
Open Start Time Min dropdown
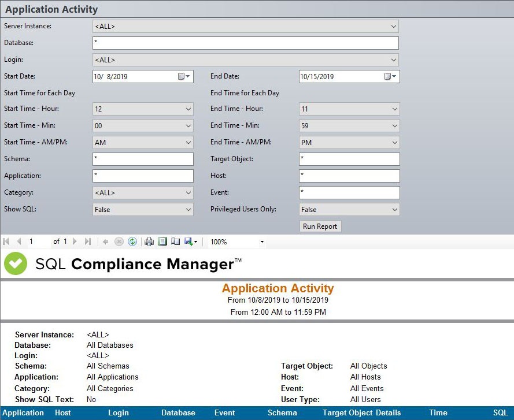188,125
